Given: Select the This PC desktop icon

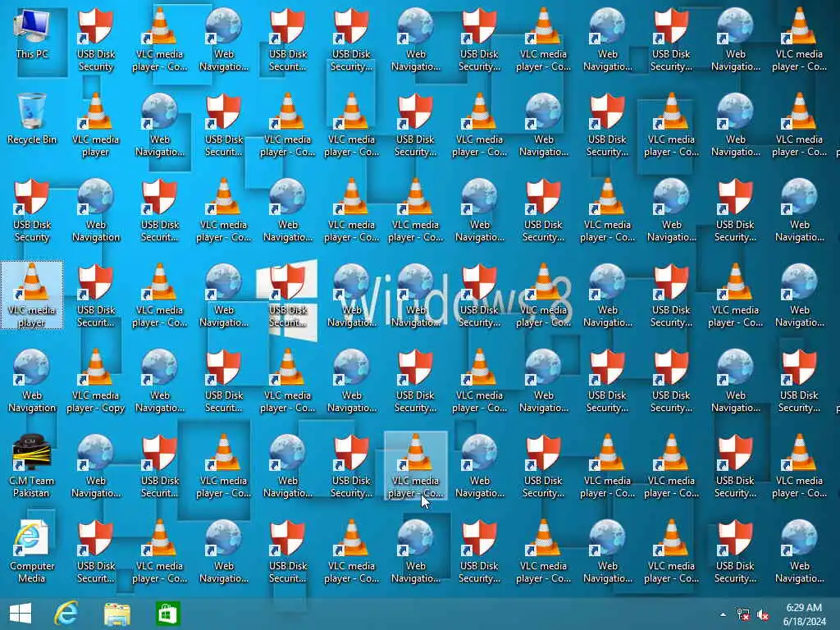Looking at the screenshot, I should click(32, 34).
